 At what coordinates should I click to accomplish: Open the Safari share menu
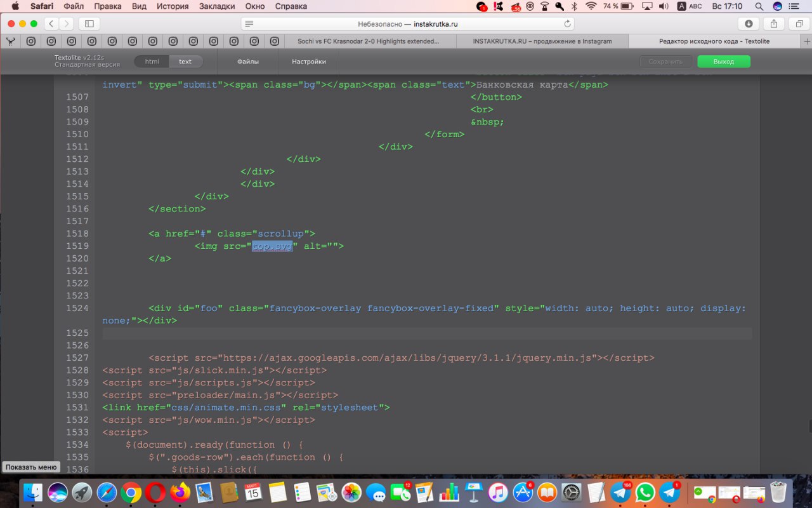(x=774, y=23)
